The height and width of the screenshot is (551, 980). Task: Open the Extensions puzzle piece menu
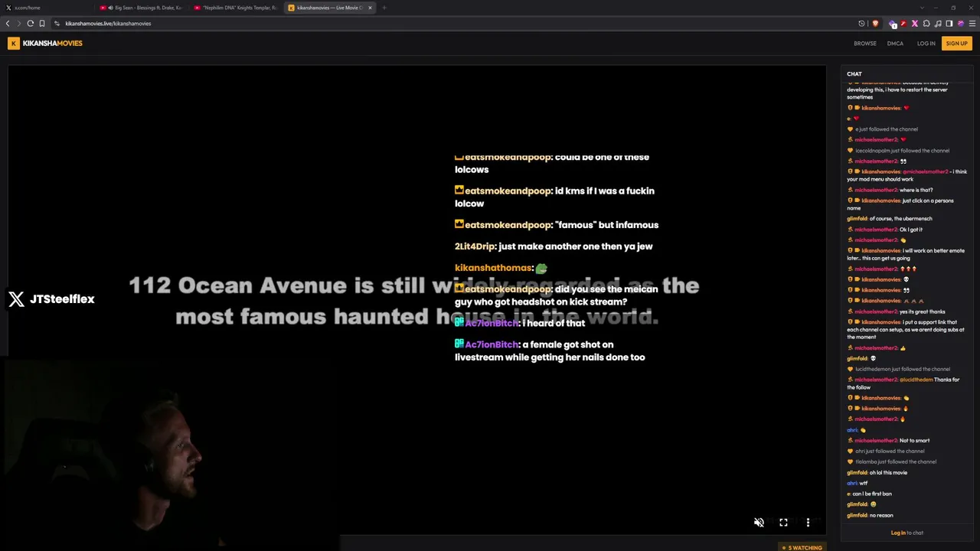[926, 24]
